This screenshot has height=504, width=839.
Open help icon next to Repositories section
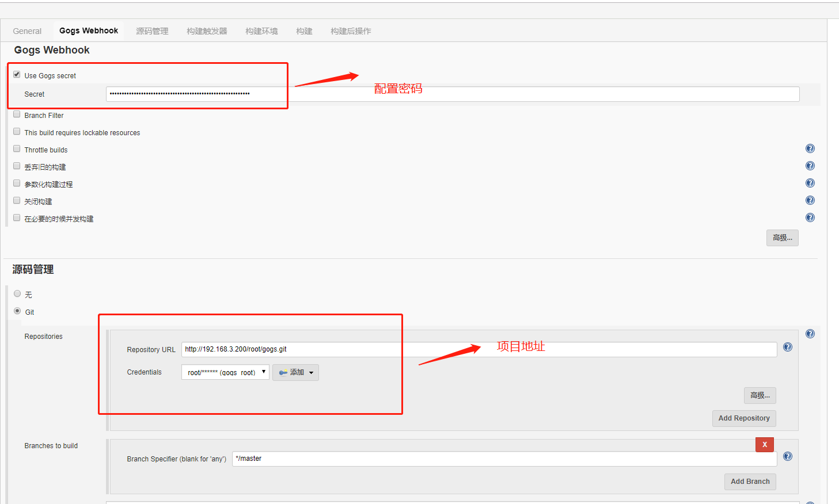pos(810,333)
